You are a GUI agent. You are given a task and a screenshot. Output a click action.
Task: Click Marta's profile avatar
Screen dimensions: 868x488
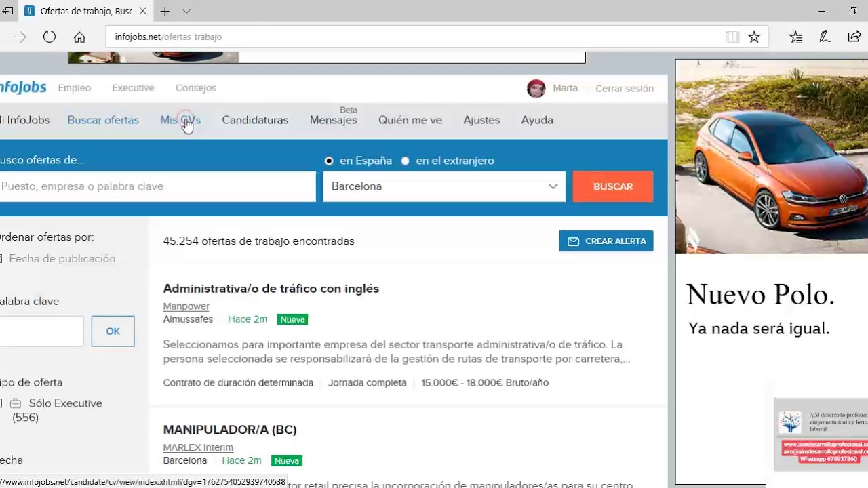[536, 88]
